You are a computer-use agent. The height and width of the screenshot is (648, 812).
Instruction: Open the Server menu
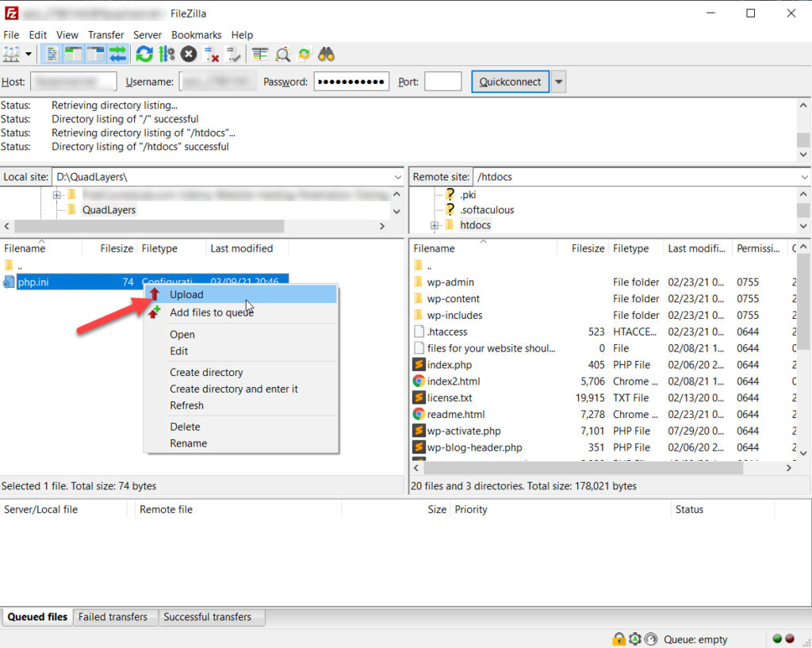click(147, 35)
